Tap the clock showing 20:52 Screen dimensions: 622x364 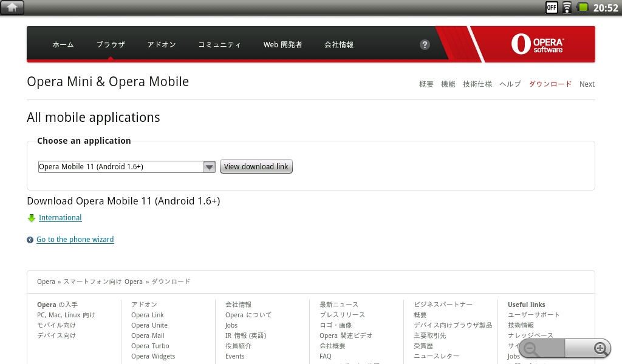[606, 7]
